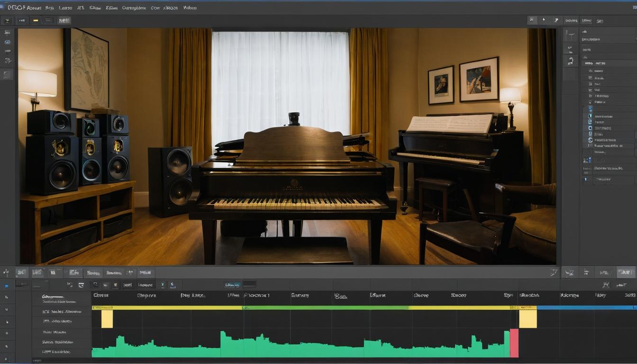Switch to the second tab in the right panel

(586, 20)
